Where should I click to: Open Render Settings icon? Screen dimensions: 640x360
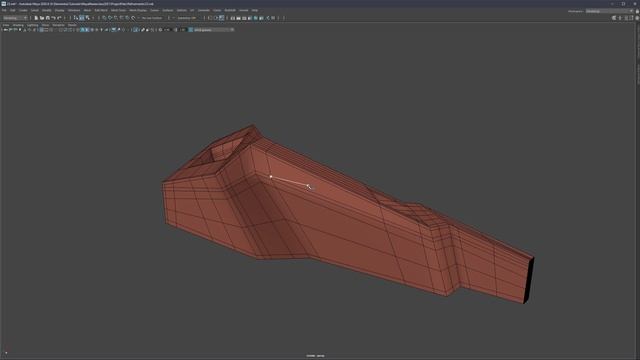click(x=249, y=18)
